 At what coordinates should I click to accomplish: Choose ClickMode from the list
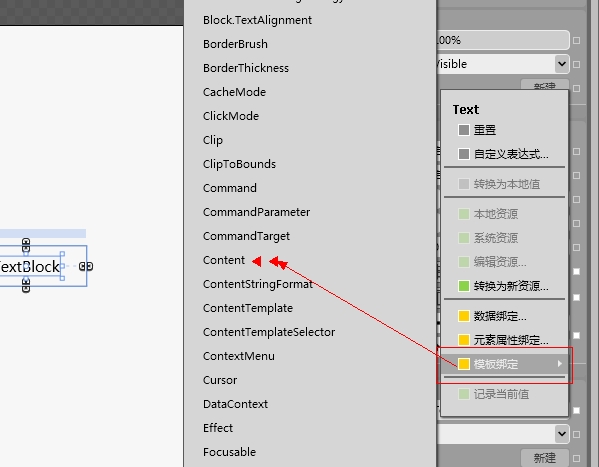click(231, 116)
